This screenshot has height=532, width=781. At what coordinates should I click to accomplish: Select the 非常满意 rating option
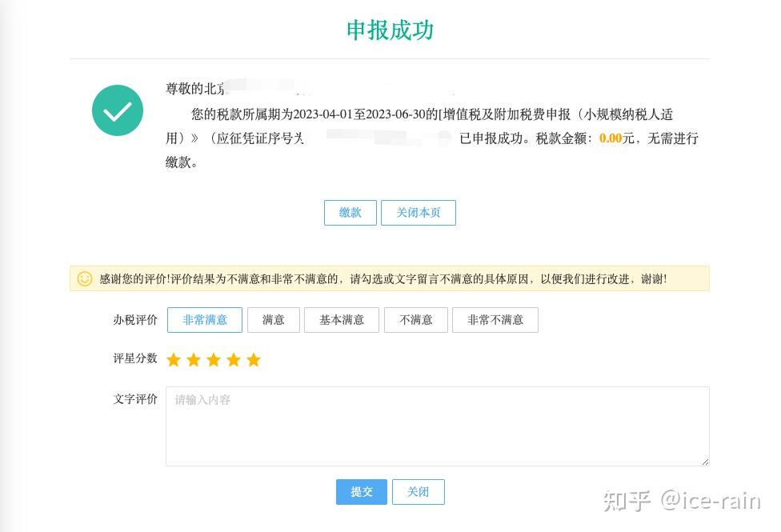(204, 319)
